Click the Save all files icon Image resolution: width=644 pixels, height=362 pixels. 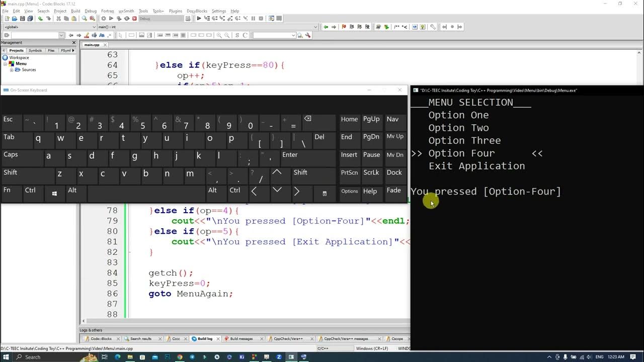tap(30, 18)
